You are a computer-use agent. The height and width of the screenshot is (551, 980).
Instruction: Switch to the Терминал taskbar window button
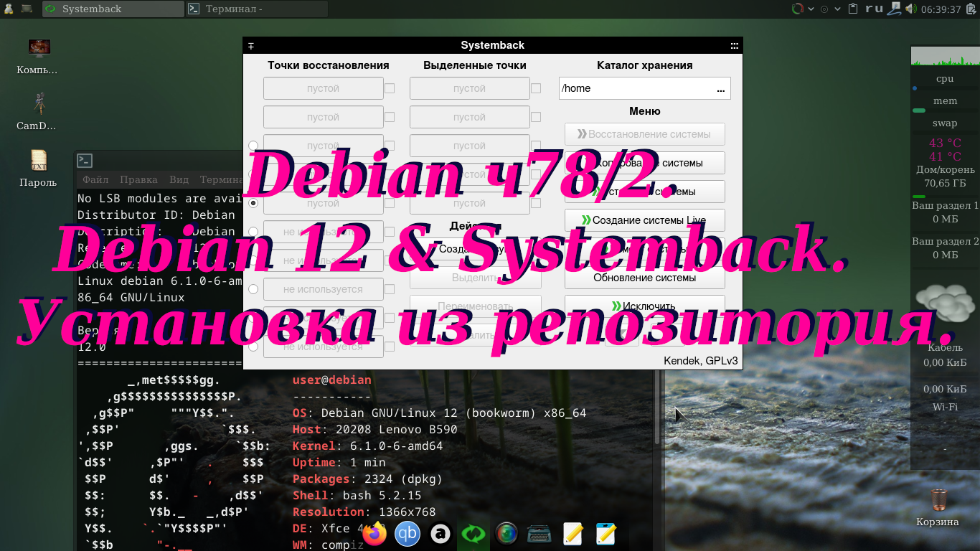tap(257, 9)
